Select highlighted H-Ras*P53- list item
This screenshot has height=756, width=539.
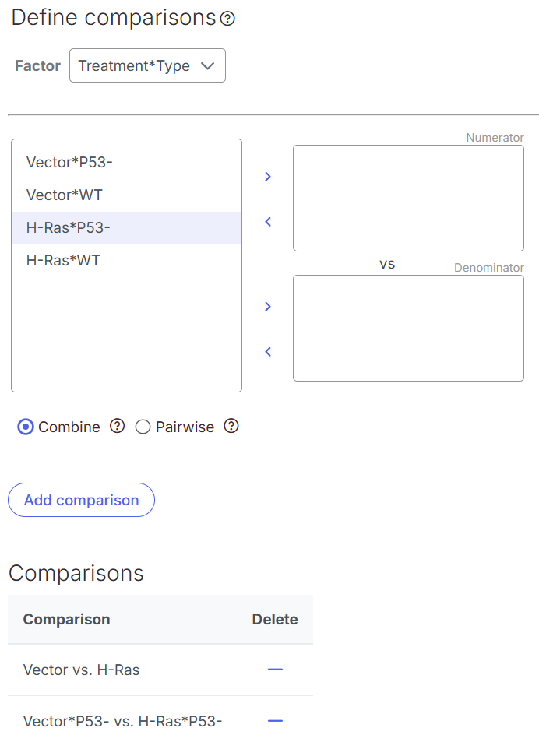coord(126,228)
